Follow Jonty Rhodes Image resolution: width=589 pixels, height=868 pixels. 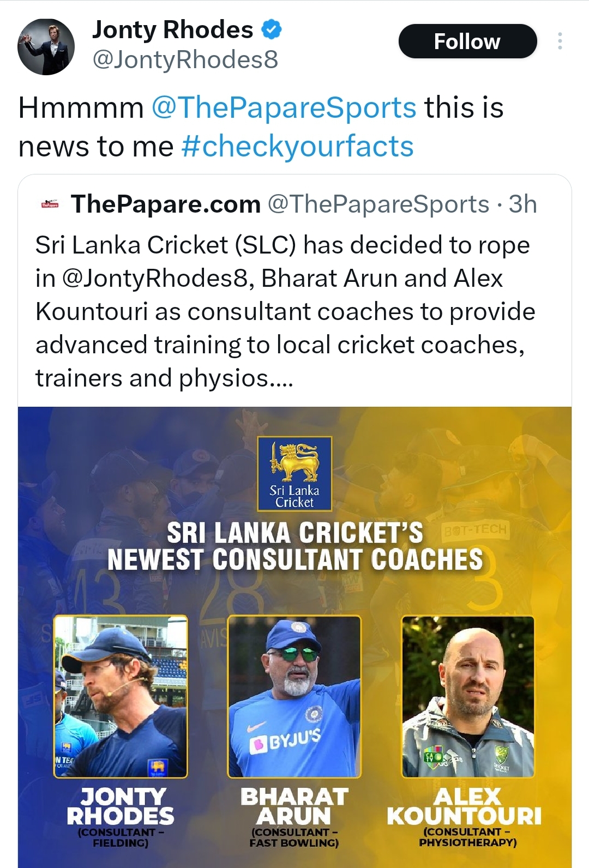[467, 41]
